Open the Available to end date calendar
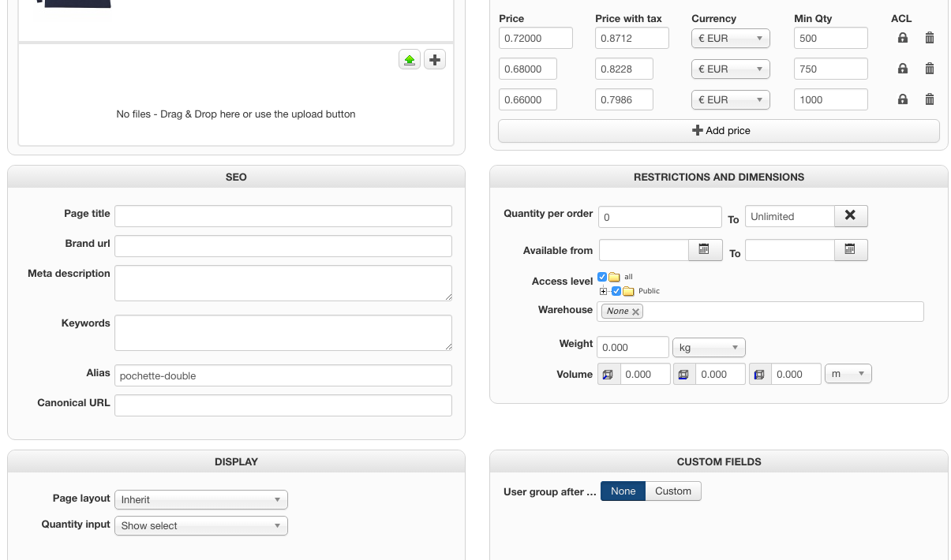This screenshot has width=951, height=560. [x=850, y=250]
